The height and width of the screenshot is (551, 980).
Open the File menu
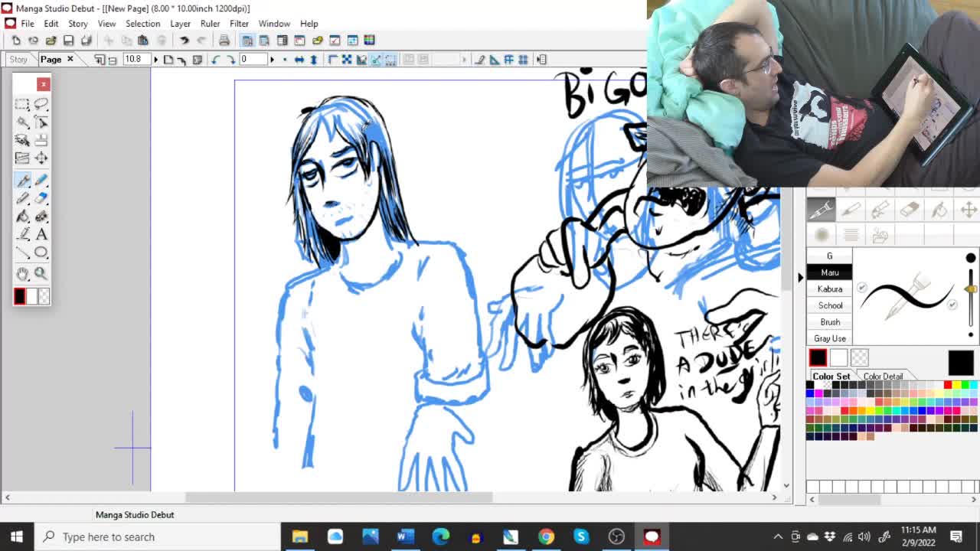pos(28,24)
